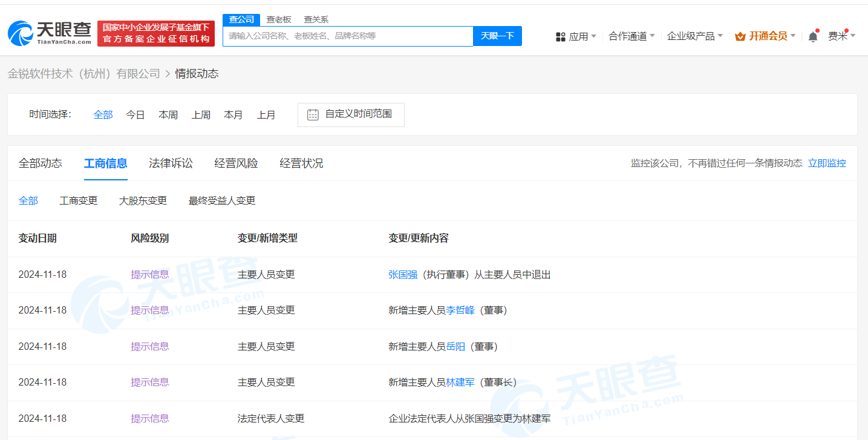868x440 pixels.
Task: Expand the 企业级产品 dropdown
Action: 695,36
